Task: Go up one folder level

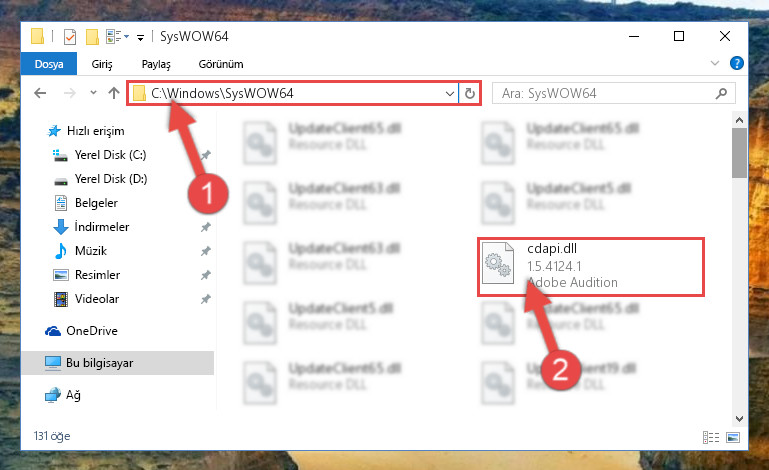Action: click(x=114, y=93)
